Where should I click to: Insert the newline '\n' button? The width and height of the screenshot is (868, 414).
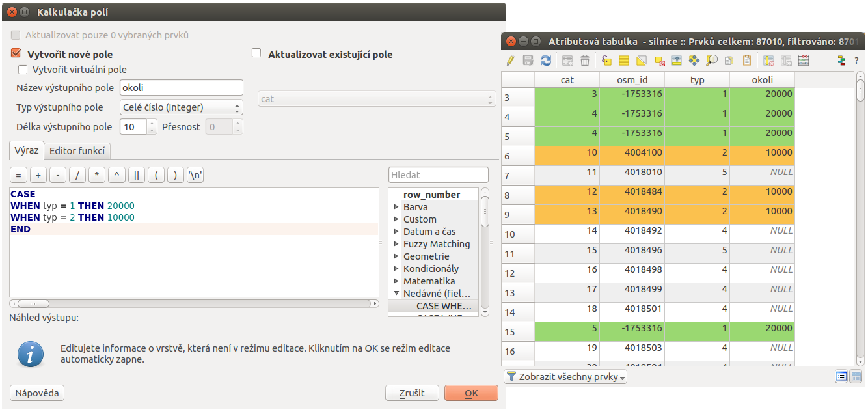[195, 175]
